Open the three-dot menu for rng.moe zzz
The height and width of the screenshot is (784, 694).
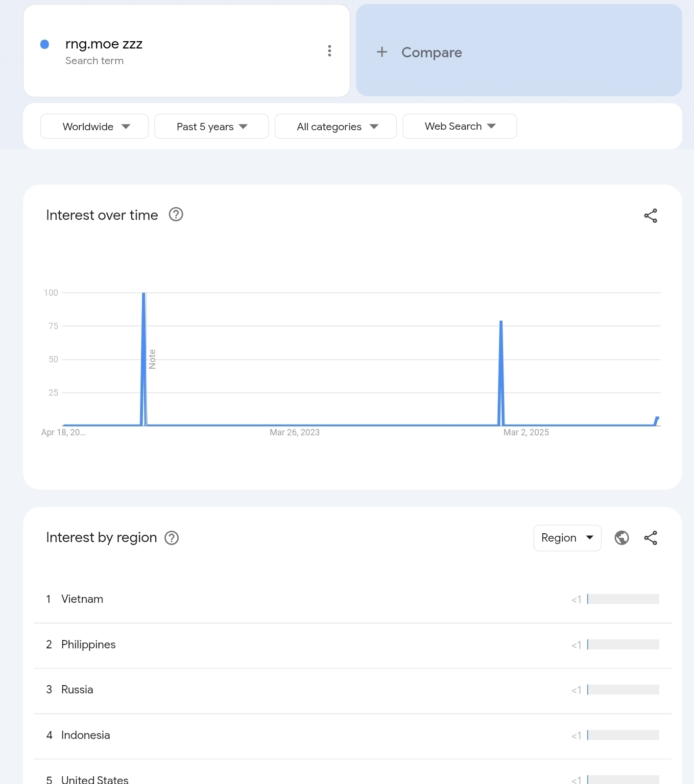[330, 51]
